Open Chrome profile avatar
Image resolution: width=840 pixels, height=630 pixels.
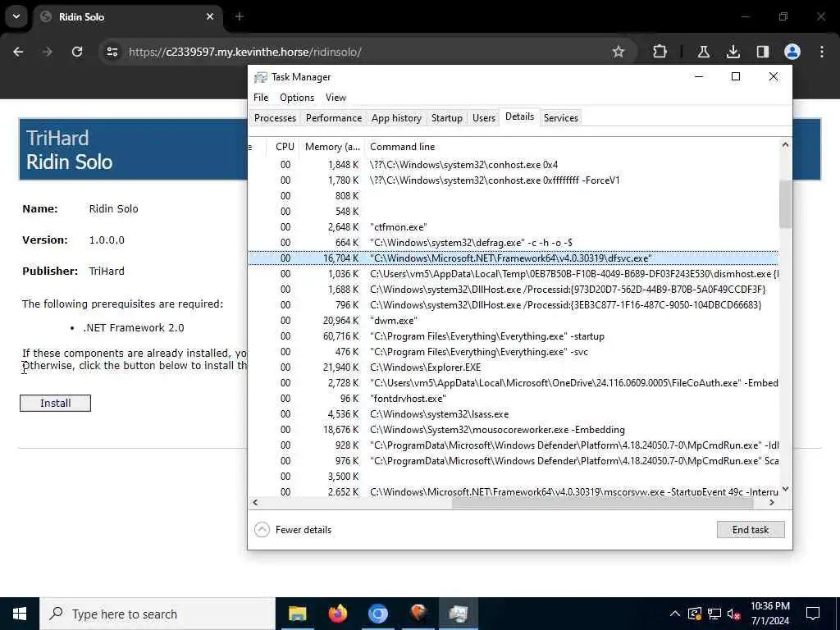tap(792, 52)
